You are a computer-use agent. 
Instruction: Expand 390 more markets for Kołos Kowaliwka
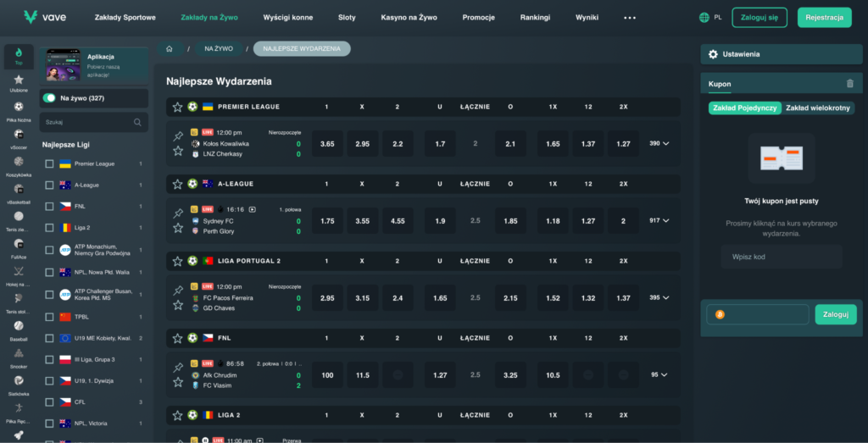[x=659, y=143]
